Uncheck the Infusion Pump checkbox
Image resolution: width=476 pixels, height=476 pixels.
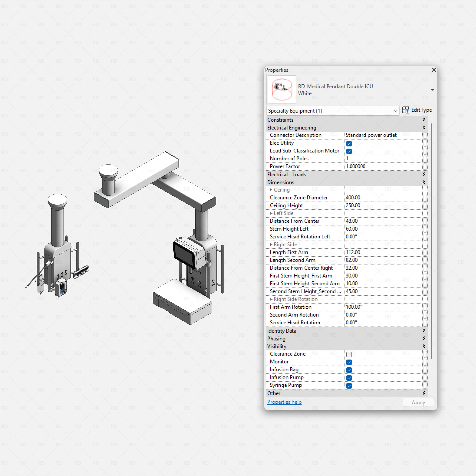(349, 378)
